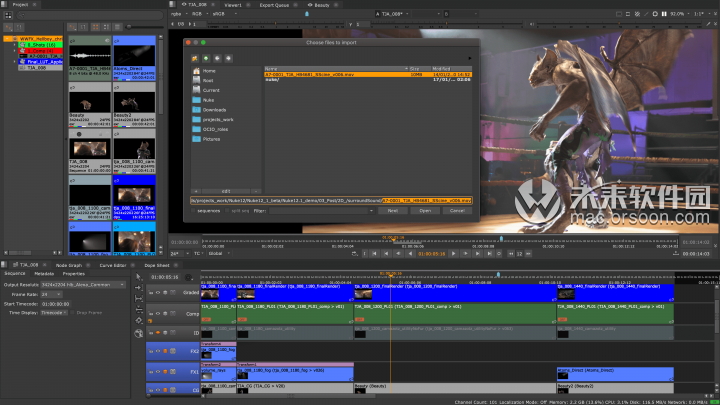
Task: Click the back arrow in the import dialog
Action: 217,58
